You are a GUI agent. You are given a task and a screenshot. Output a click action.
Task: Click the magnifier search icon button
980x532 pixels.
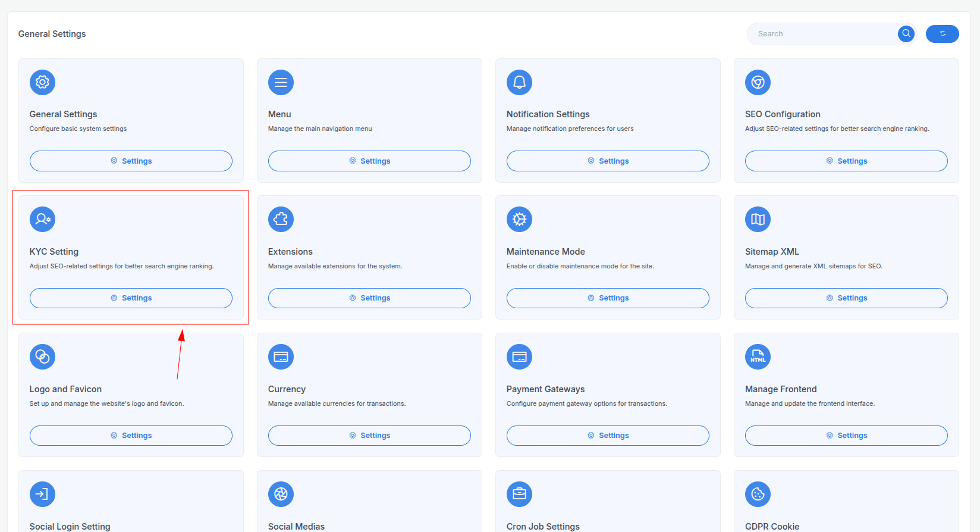[x=906, y=34]
